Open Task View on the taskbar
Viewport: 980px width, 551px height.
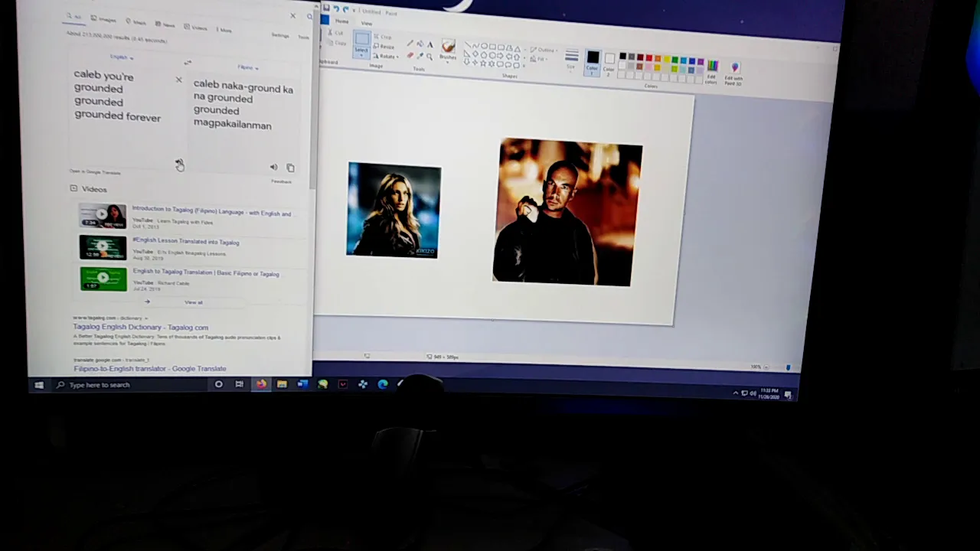click(239, 384)
